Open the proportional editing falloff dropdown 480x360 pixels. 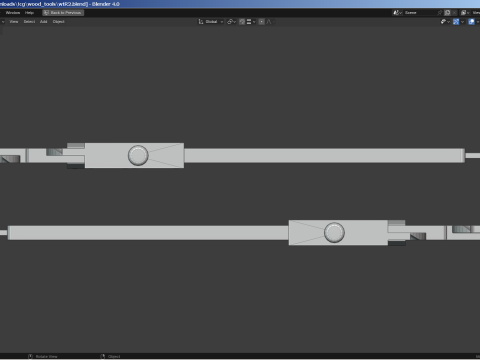pyautogui.click(x=270, y=22)
